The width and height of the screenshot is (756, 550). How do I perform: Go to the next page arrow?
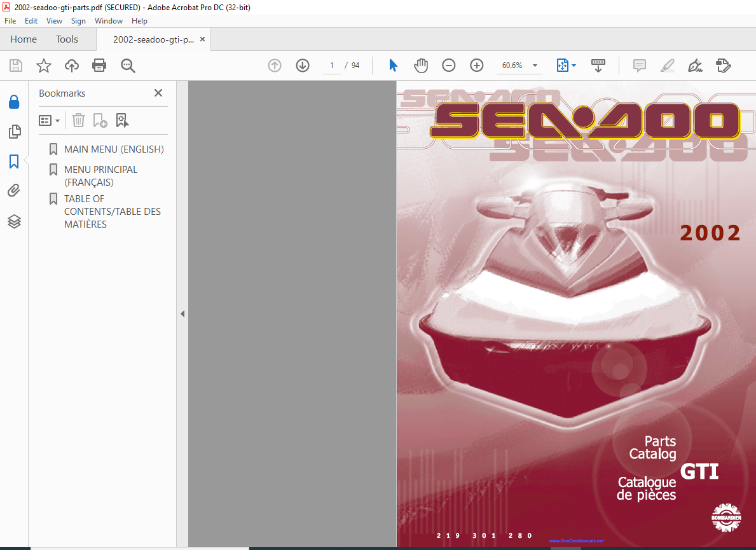click(x=303, y=65)
